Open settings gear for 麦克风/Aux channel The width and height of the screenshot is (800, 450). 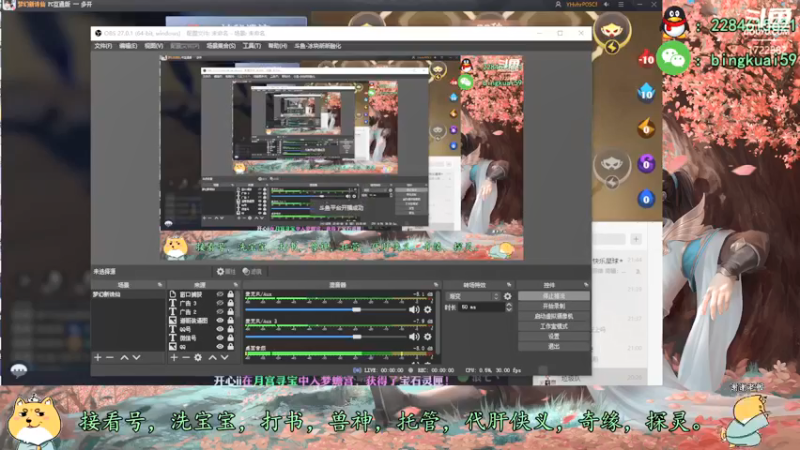pos(428,310)
